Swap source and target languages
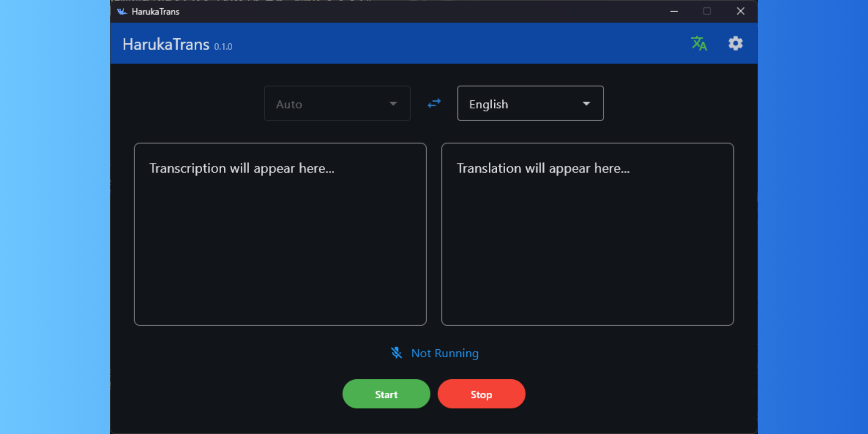The width and height of the screenshot is (868, 434). [434, 103]
